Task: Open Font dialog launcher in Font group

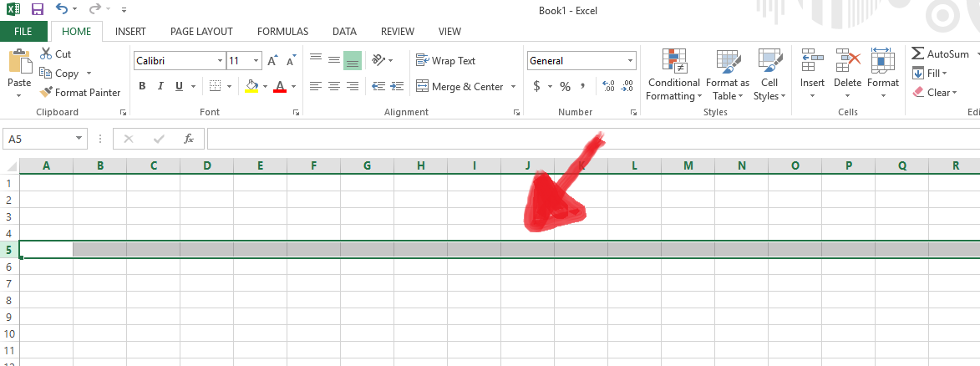Action: [x=295, y=113]
